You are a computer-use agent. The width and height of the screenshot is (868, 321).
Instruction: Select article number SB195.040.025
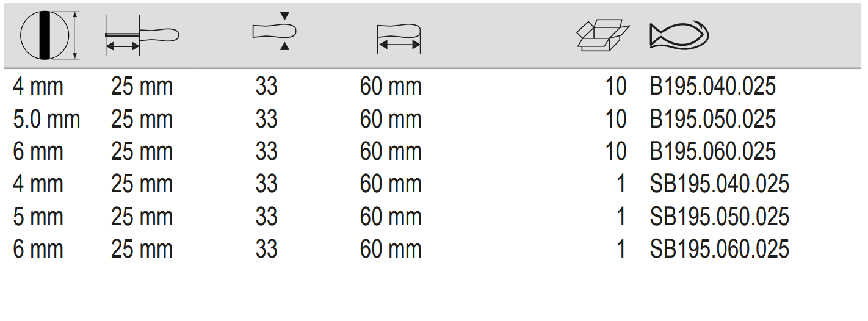click(x=719, y=184)
